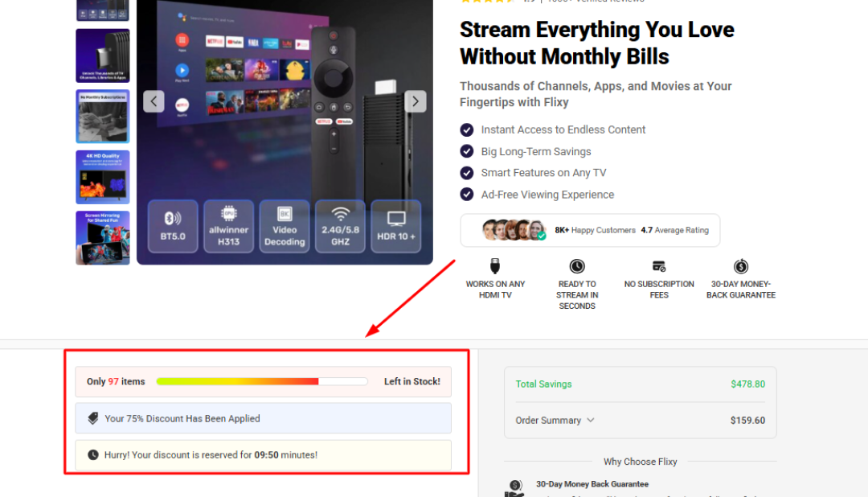Select the No Monthly Subscriptions thumbnail
This screenshot has height=497, width=868.
pos(103,117)
